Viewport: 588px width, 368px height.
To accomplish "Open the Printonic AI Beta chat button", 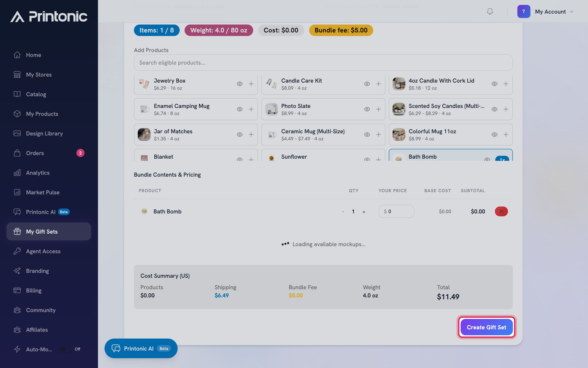I will tap(141, 348).
